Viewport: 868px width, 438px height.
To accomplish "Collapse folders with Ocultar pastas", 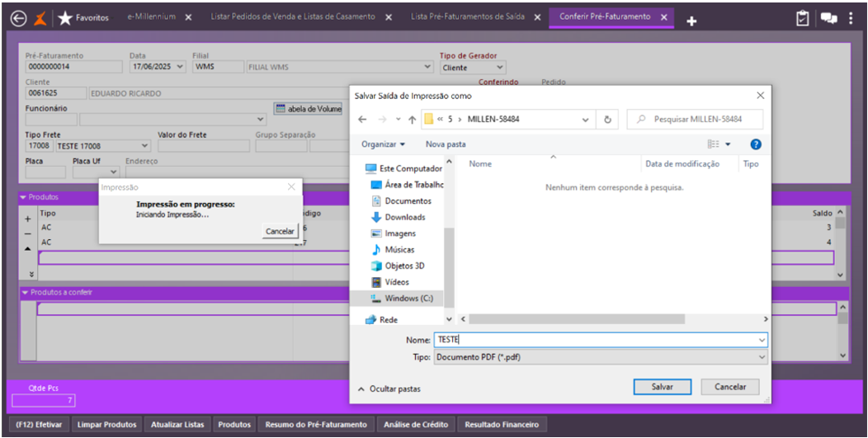I will 389,389.
